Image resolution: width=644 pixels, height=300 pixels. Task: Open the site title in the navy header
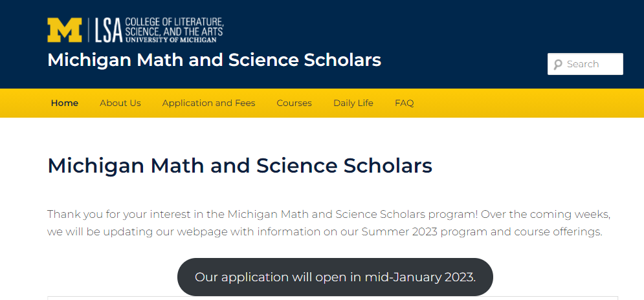click(214, 60)
